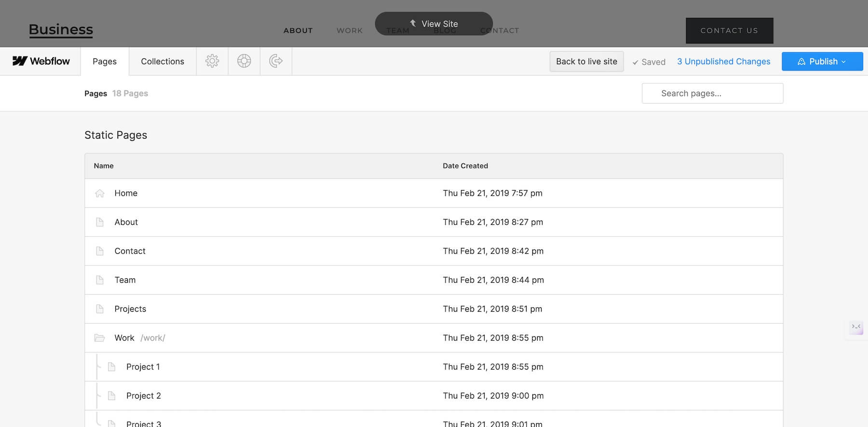Collapse the Work folder icon
The width and height of the screenshot is (868, 427).
point(100,338)
